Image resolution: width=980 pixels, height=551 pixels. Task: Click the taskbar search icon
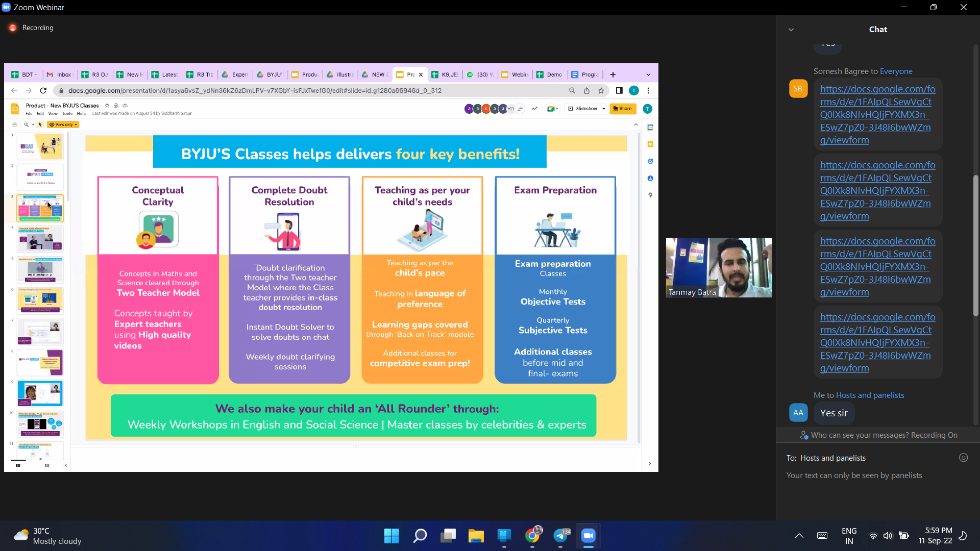point(420,536)
